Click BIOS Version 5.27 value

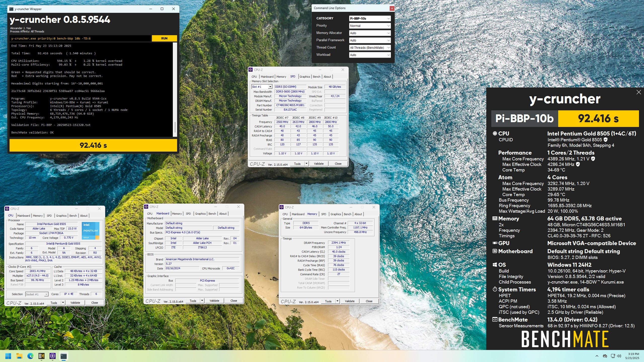point(202,264)
